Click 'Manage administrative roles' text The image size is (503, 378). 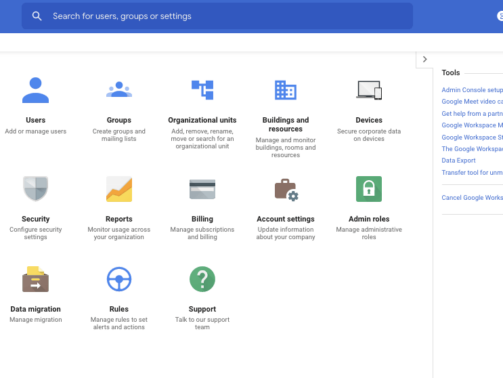pyautogui.click(x=369, y=233)
